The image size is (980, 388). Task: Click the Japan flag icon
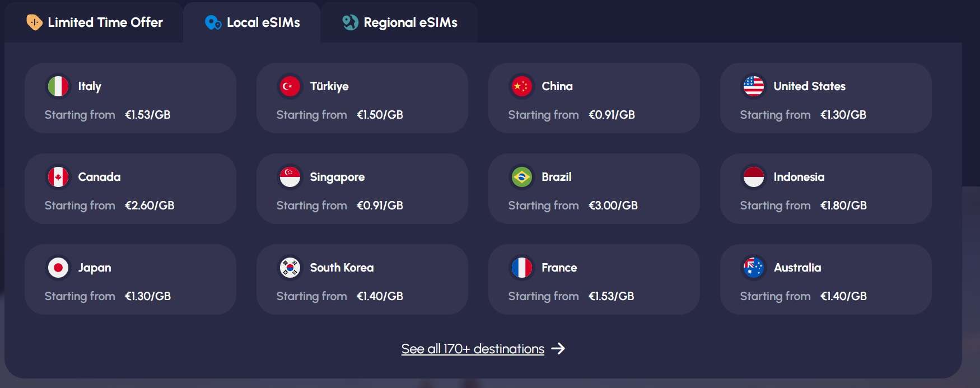click(58, 268)
